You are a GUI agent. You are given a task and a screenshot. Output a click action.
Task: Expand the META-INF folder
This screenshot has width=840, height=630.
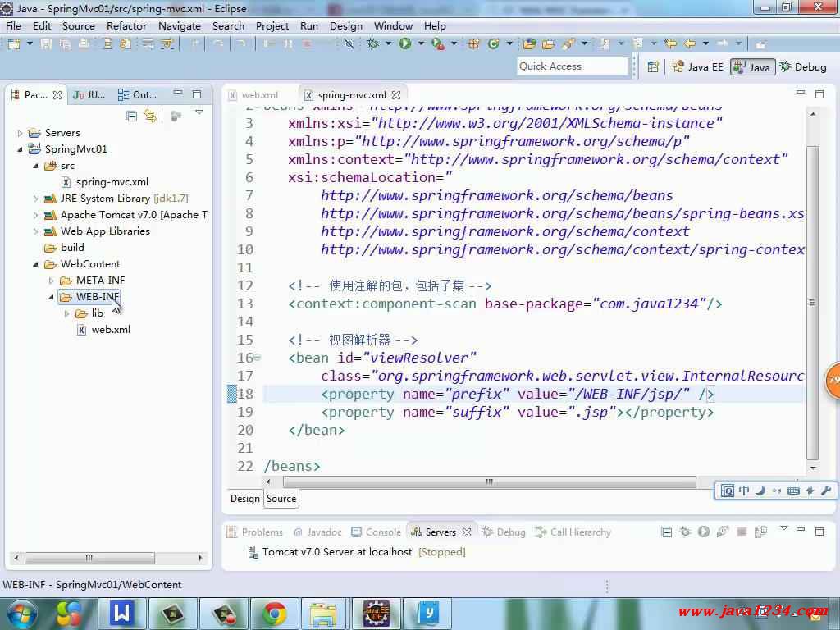coord(51,281)
